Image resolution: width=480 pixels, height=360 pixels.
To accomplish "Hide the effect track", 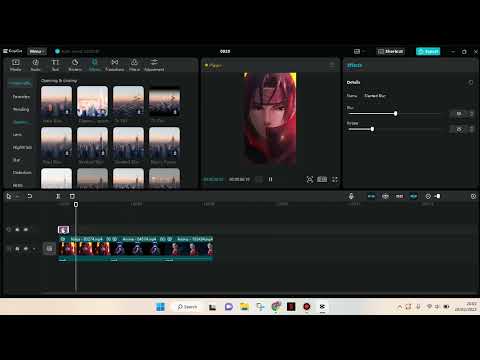I will click(26, 229).
